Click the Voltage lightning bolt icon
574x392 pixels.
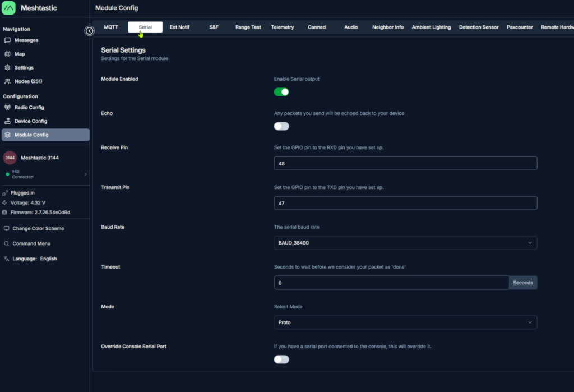click(x=4, y=202)
